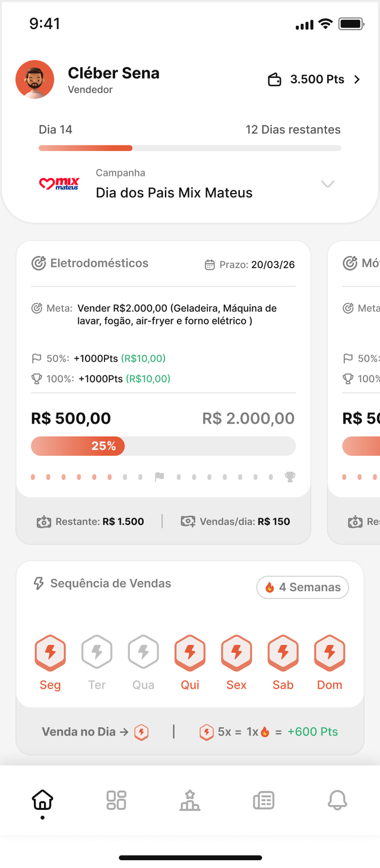Tap the Vendas/dia cash icon

(x=190, y=521)
